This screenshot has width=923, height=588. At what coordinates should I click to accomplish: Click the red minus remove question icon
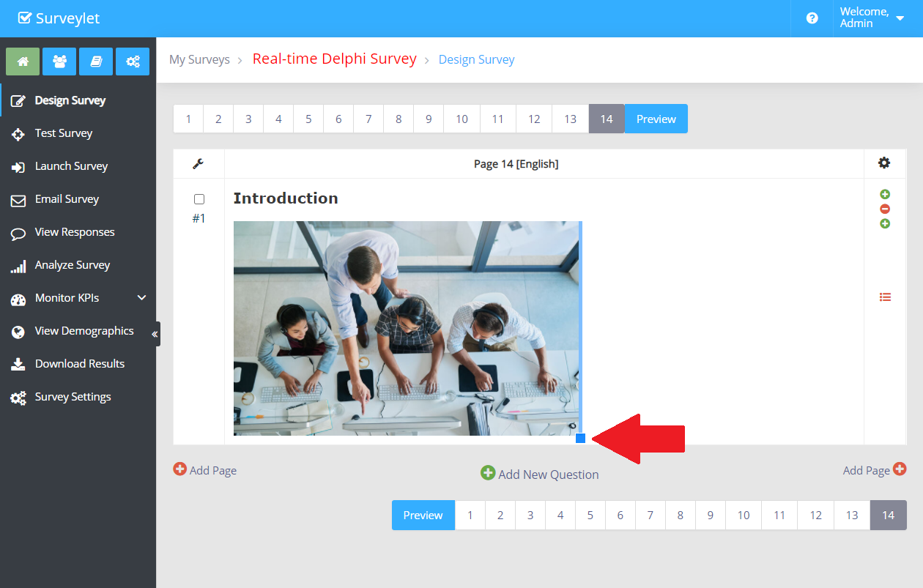click(x=885, y=209)
